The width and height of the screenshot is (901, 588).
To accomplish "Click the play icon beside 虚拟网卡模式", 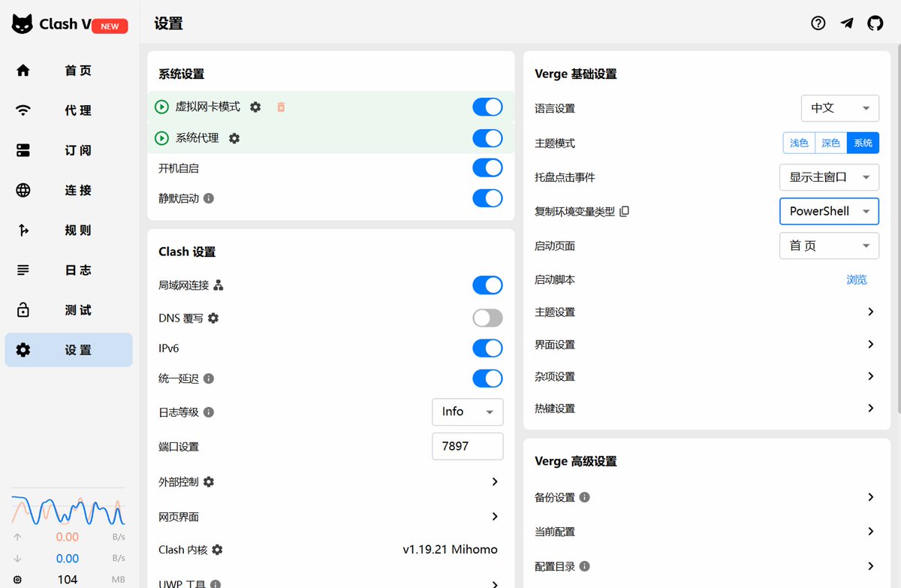I will click(161, 107).
